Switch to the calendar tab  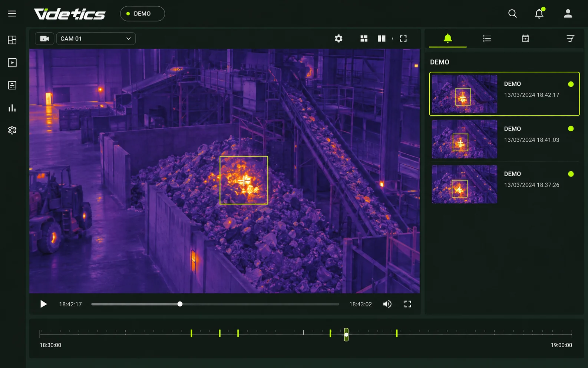pyautogui.click(x=525, y=39)
